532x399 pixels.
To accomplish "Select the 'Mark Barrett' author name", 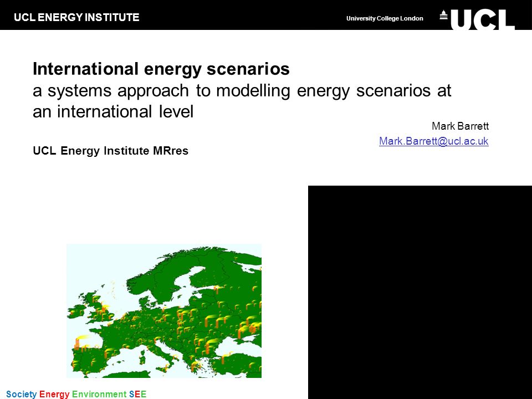I will tap(460, 126).
